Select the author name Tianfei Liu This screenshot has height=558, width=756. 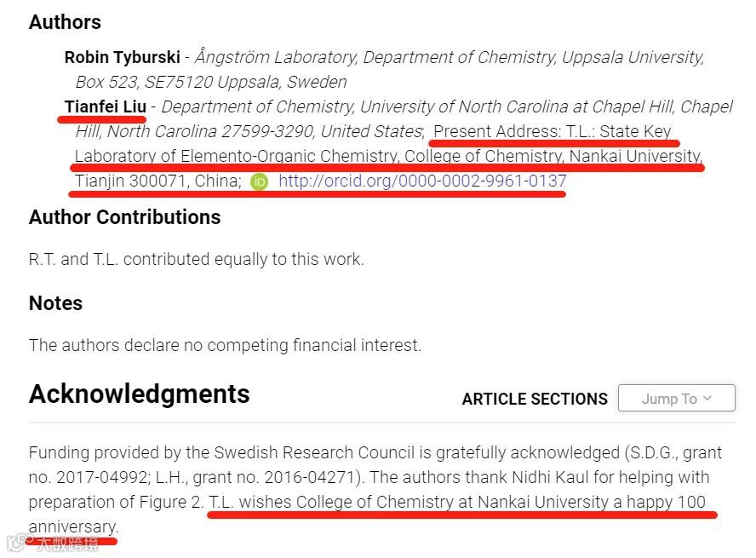point(106,106)
